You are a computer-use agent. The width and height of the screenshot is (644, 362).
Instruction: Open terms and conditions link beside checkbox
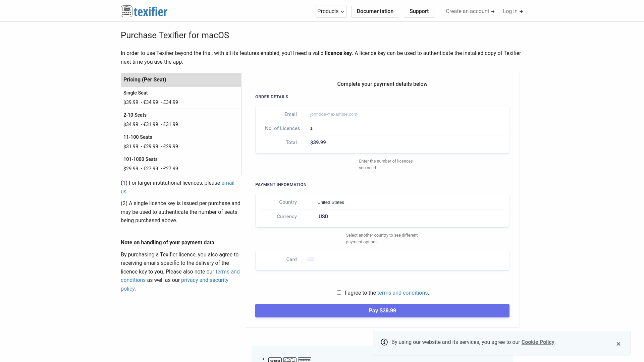[x=402, y=293]
